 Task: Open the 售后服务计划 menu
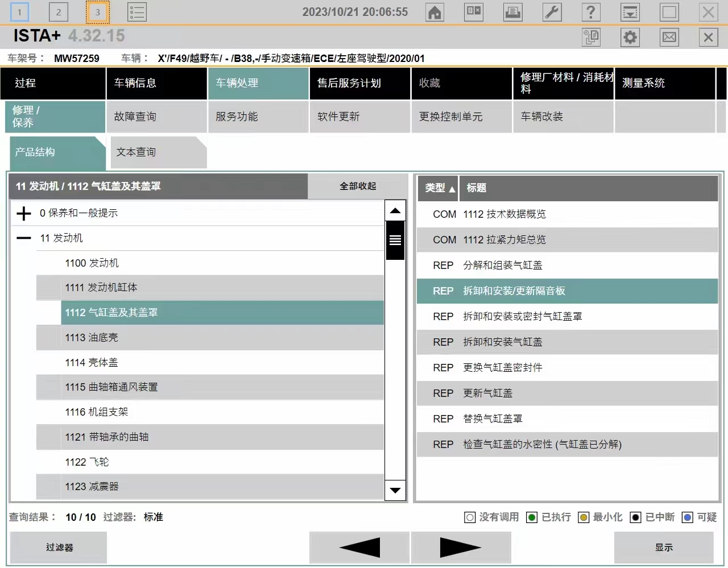point(360,83)
